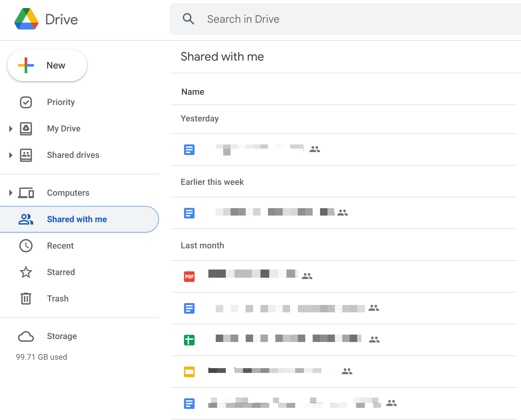Click the Recent clock icon
The height and width of the screenshot is (420, 521).
click(x=26, y=246)
